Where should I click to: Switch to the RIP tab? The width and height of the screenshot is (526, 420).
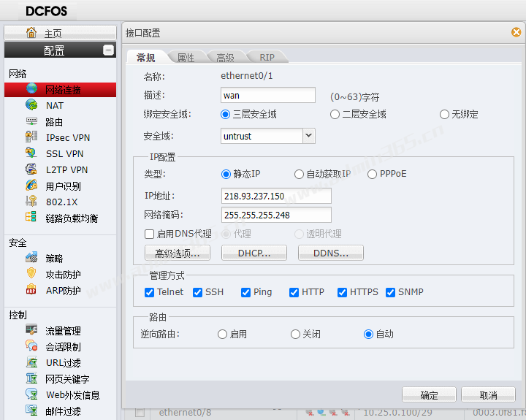pos(267,58)
